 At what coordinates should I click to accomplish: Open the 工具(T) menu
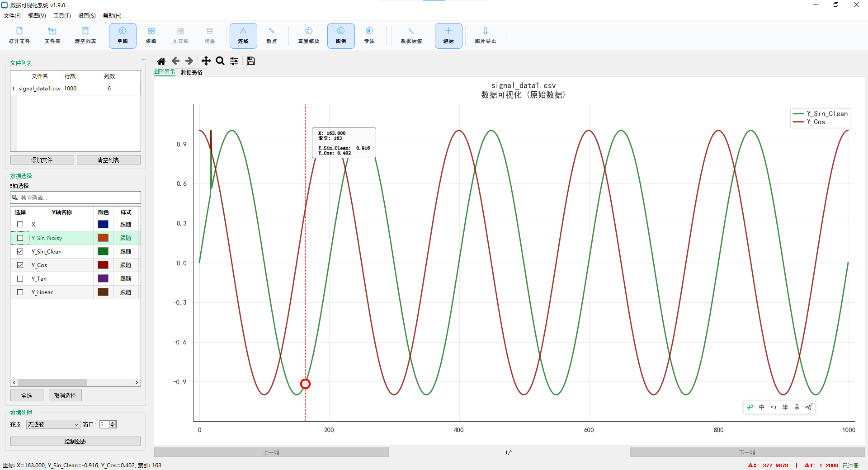[62, 16]
